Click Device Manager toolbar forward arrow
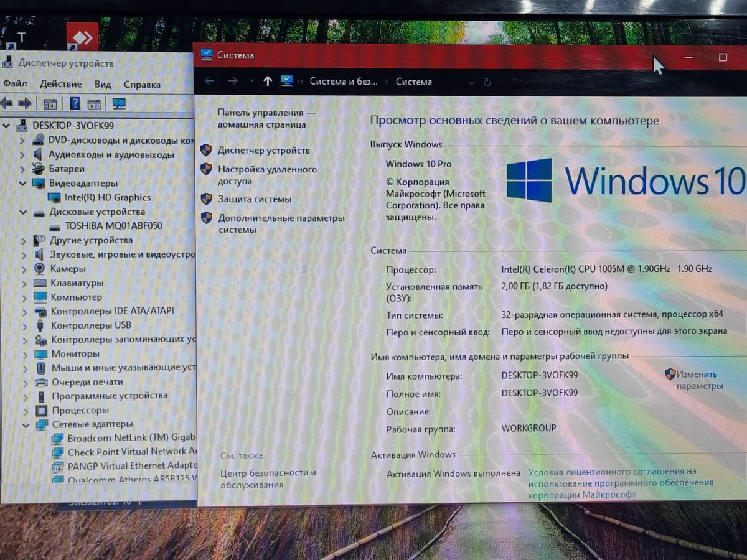Screen dimensions: 747x560 (25, 103)
